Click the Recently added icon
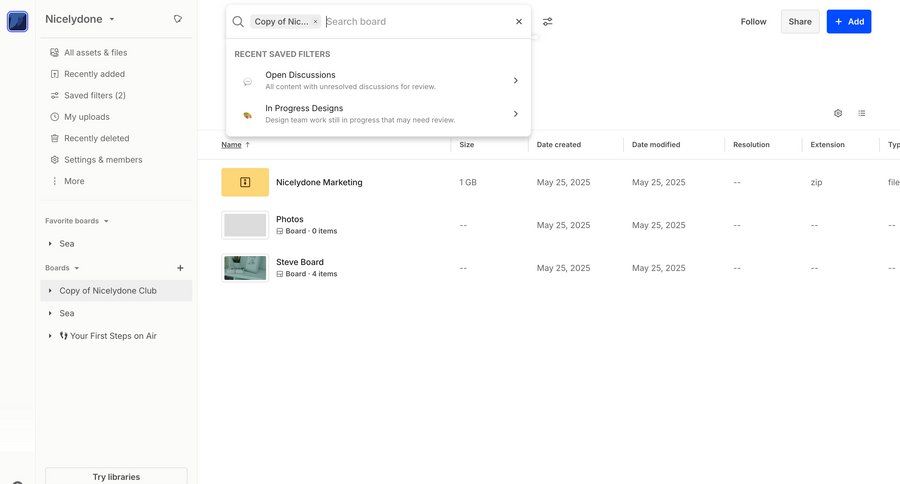This screenshot has width=900, height=484. [55, 74]
